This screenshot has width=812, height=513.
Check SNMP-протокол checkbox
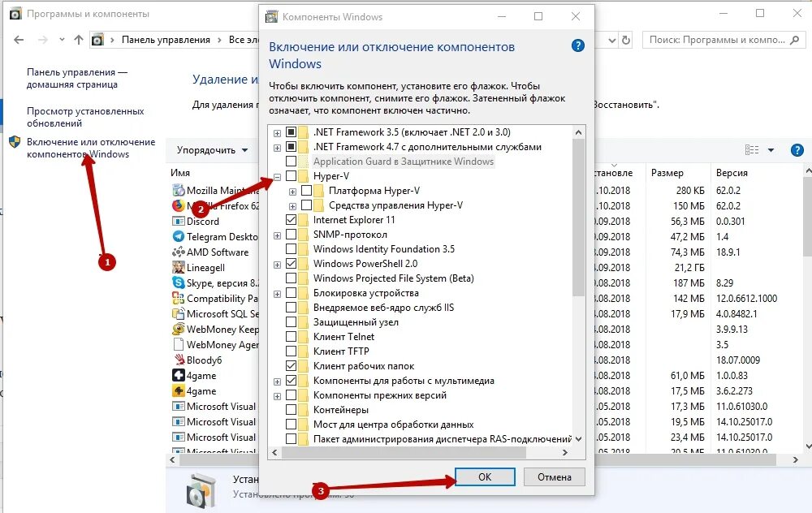(291, 235)
